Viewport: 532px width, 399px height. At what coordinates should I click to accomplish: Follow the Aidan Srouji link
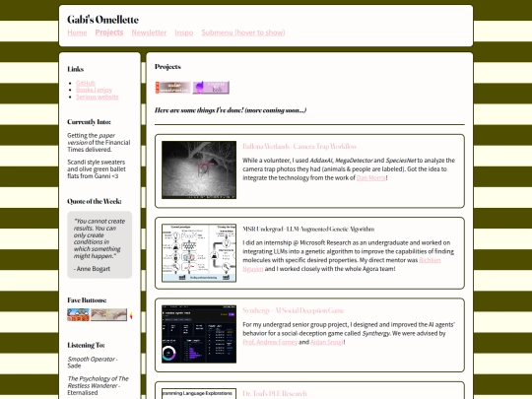click(x=327, y=342)
